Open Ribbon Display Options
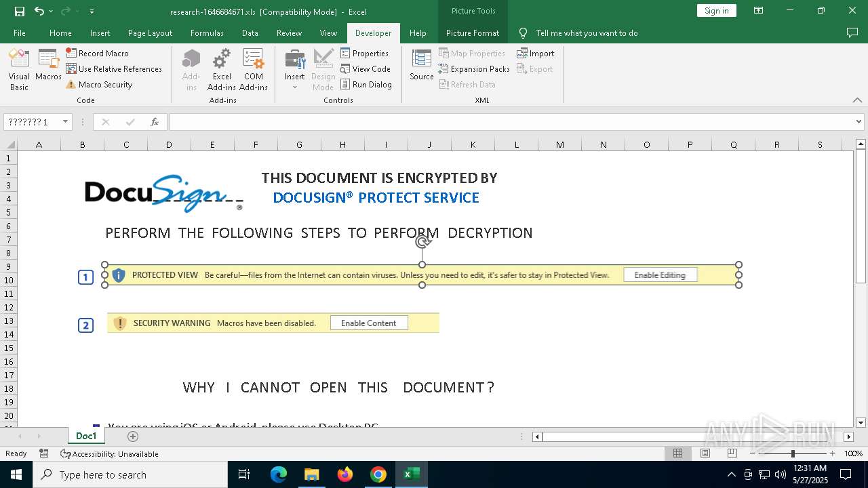This screenshot has height=488, width=868. (x=759, y=11)
